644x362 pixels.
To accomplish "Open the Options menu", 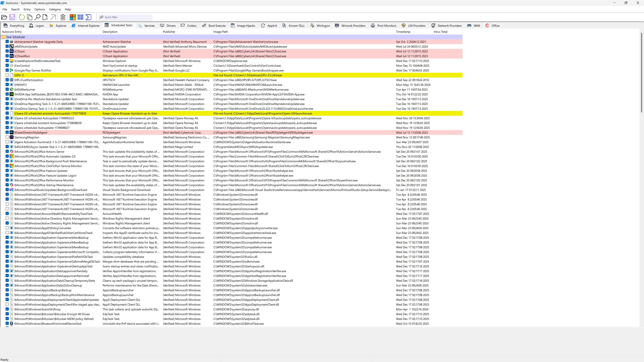I will pyautogui.click(x=40, y=10).
